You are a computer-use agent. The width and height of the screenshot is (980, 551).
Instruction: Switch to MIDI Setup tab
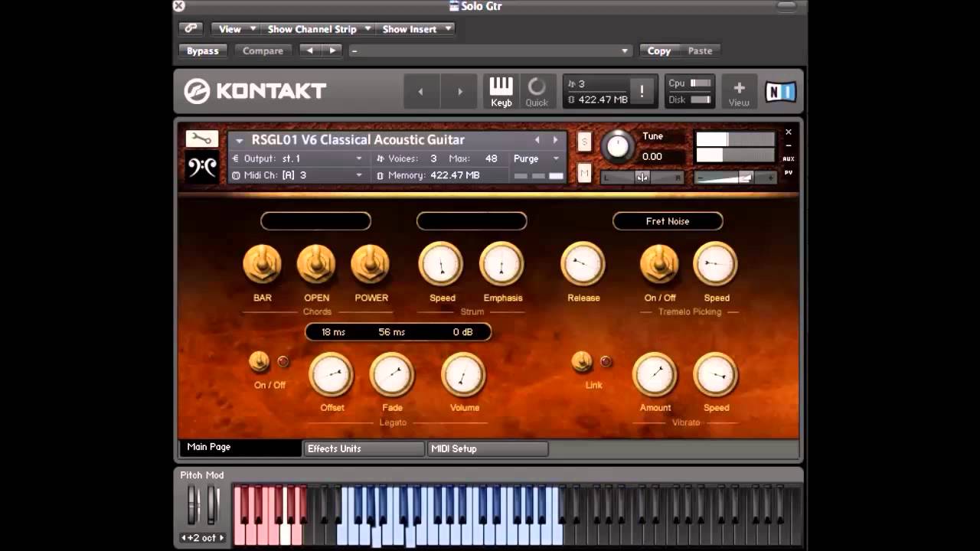[488, 448]
